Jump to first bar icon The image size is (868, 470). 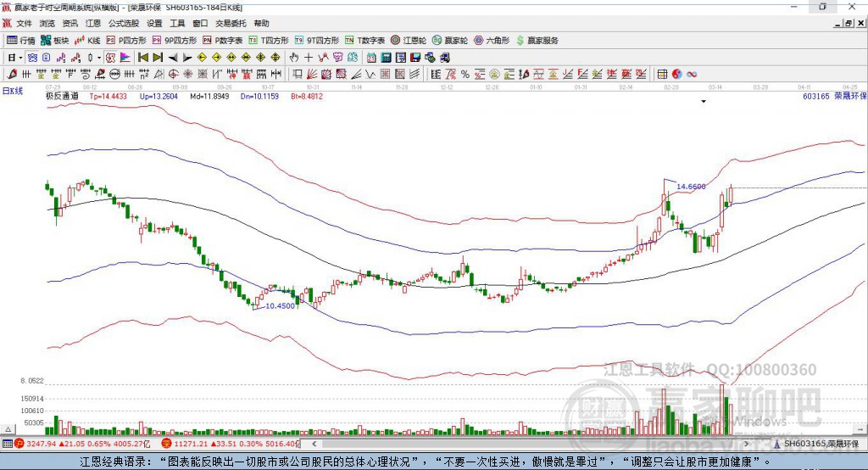(142, 58)
